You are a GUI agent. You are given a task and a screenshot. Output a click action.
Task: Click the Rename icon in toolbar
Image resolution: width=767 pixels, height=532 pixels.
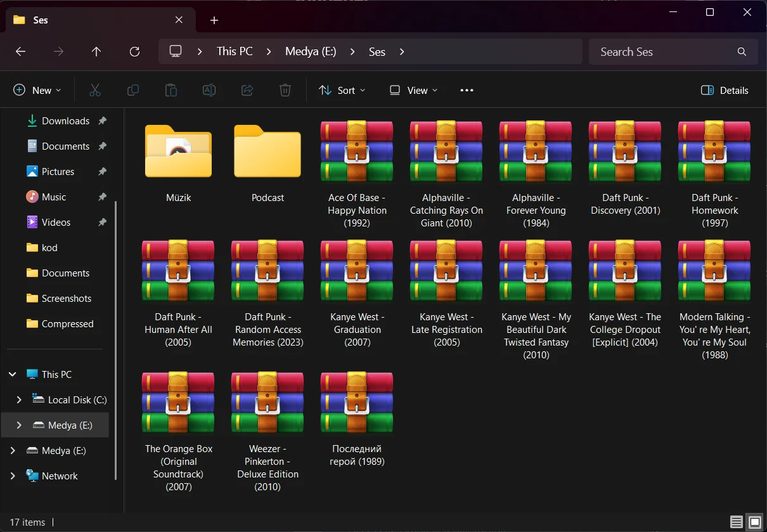[x=209, y=90]
